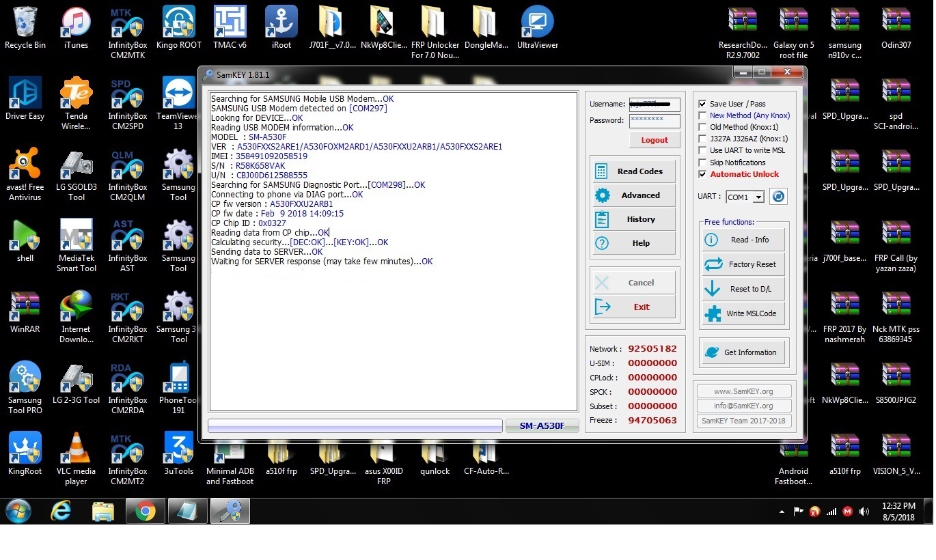Click the Username input field

(x=655, y=104)
